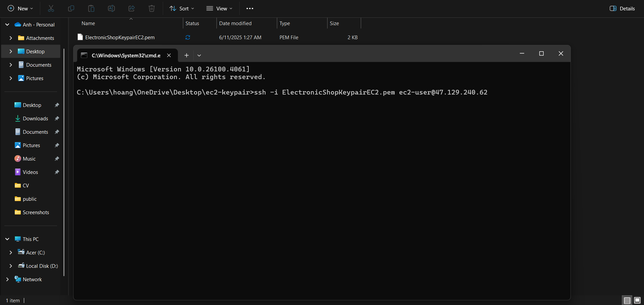Unpin icon next to Downloads

[x=57, y=118]
